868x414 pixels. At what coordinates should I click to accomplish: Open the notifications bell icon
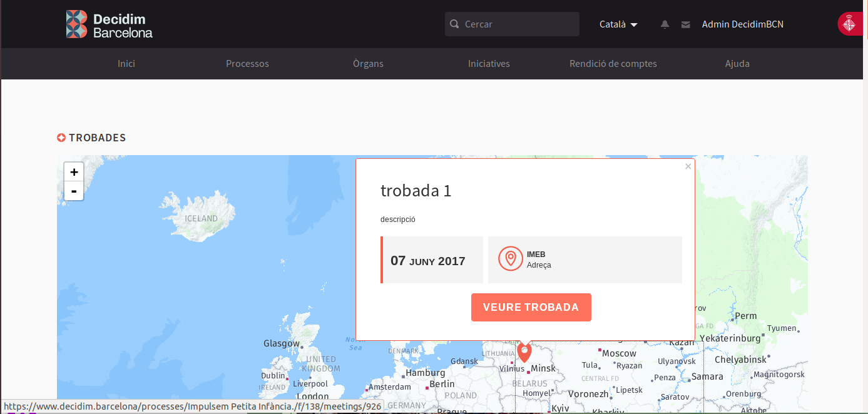point(665,24)
